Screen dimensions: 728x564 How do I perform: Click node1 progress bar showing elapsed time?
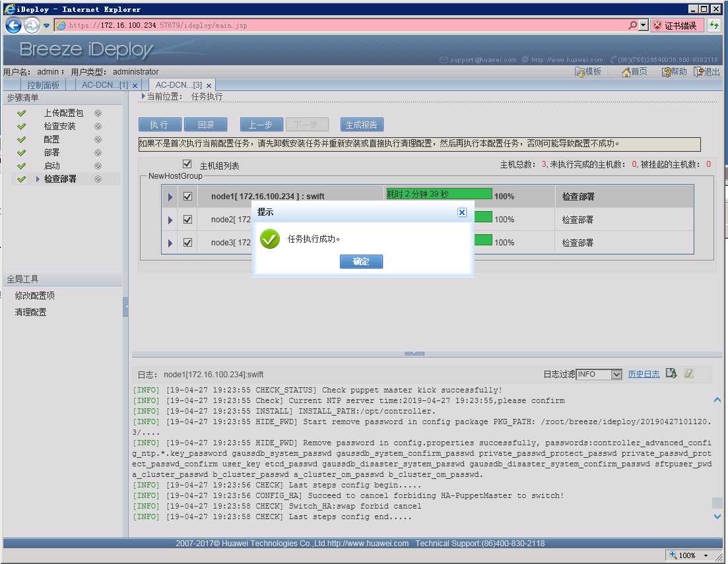pos(439,193)
